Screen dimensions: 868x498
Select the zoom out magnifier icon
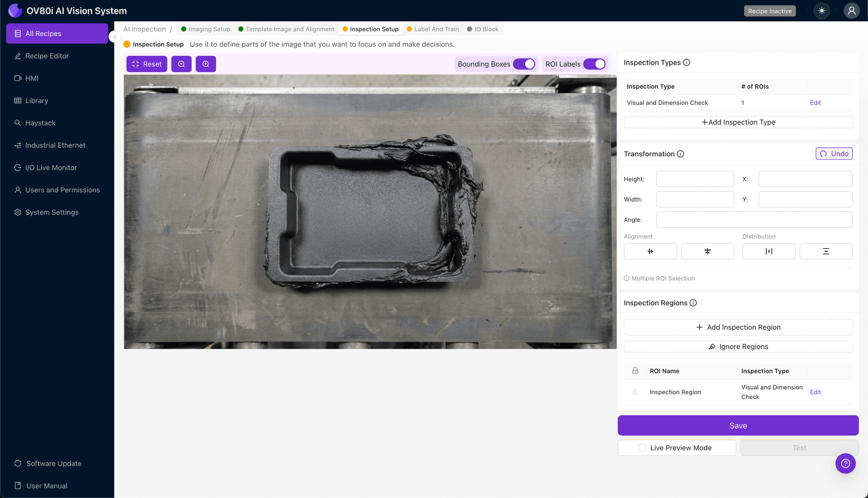point(181,64)
